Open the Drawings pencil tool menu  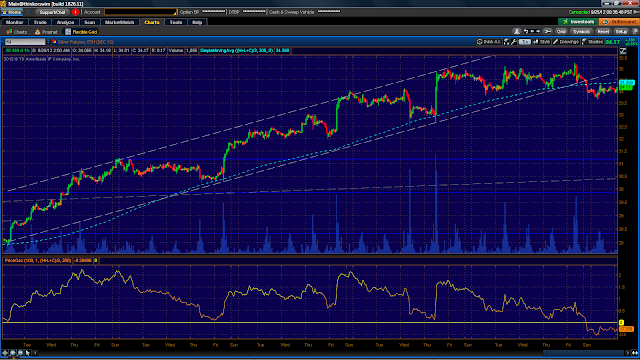(566, 42)
